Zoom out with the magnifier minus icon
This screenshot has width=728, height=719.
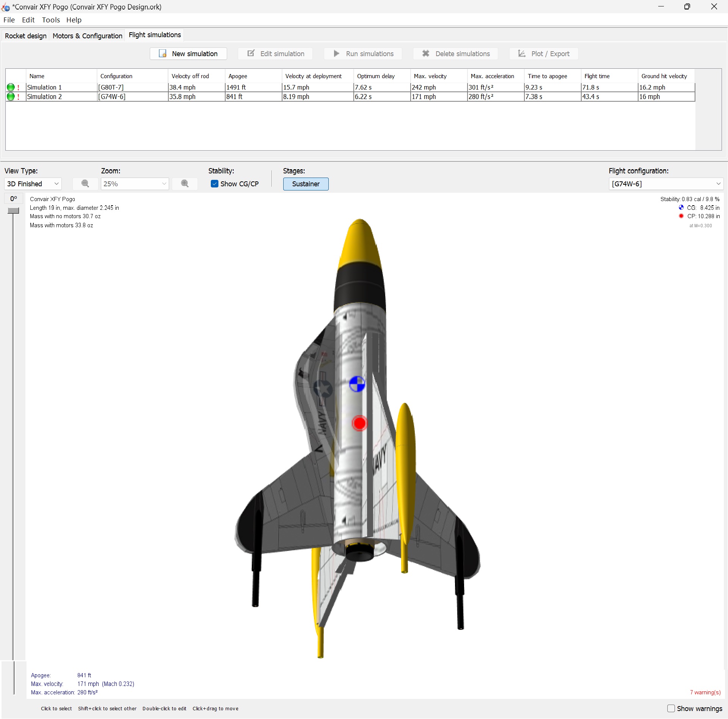point(85,184)
